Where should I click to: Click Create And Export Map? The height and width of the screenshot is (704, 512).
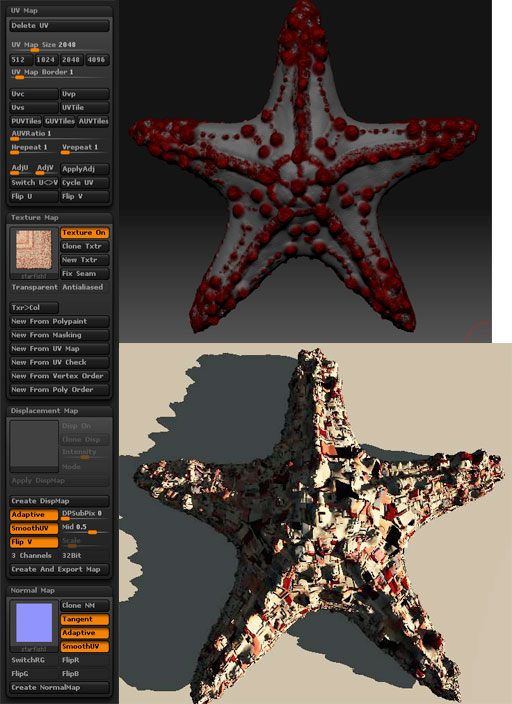[59, 569]
